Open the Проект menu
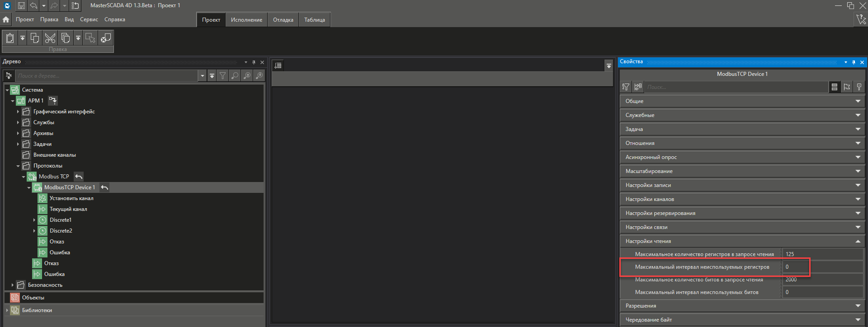 click(x=25, y=19)
